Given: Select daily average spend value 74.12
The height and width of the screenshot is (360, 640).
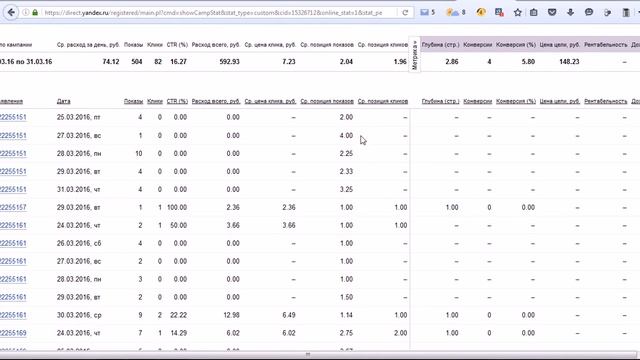Looking at the screenshot, I should [111, 62].
